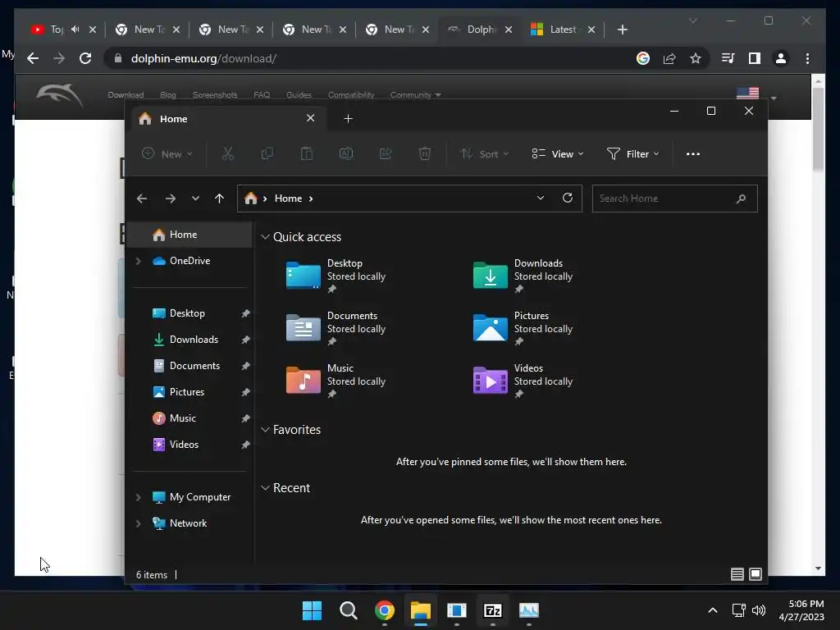The image size is (840, 630).
Task: Open recent locations chevron dropdown
Action: click(x=195, y=199)
